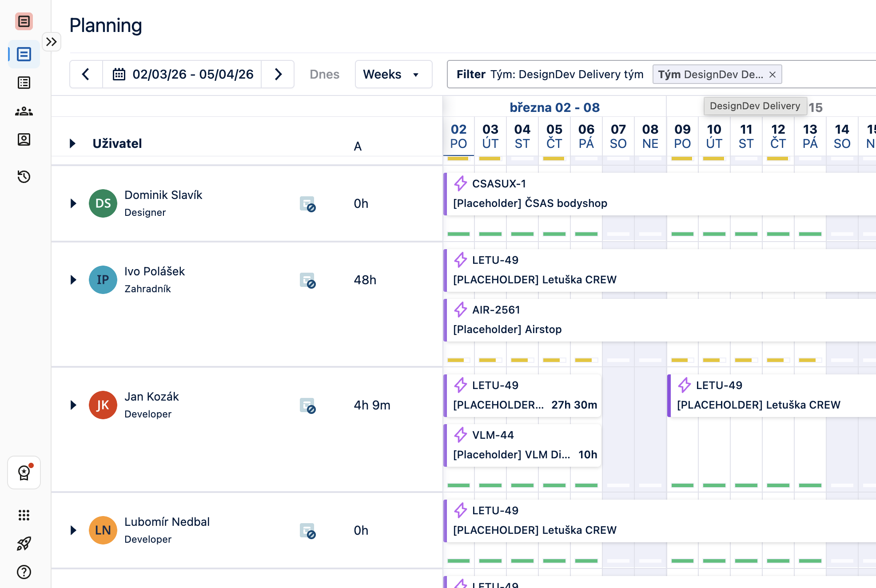Open the help question mark icon

(24, 572)
